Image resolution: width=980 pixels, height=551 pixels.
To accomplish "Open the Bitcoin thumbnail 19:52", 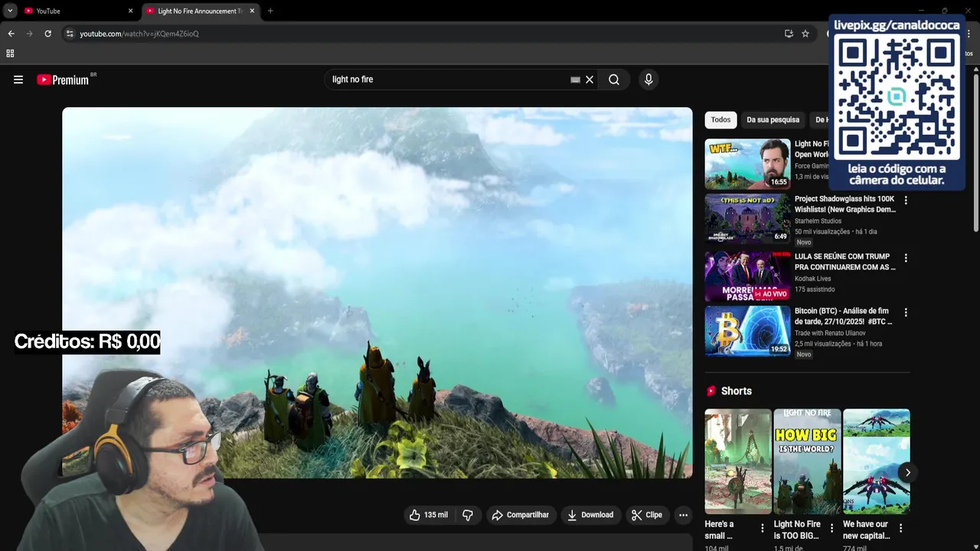I will click(747, 331).
